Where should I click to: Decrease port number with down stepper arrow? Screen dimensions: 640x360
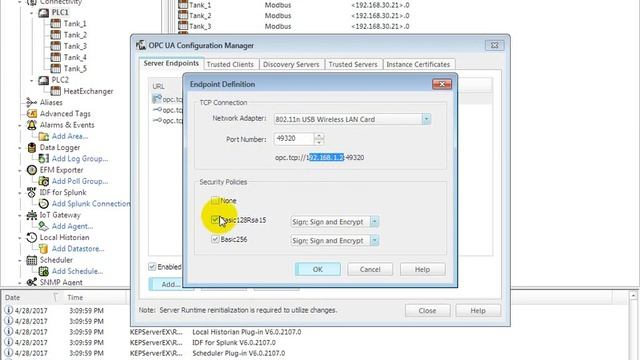click(319, 142)
